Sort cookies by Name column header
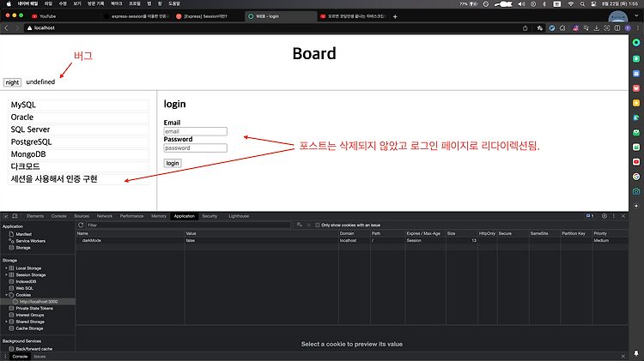Image resolution: width=644 pixels, height=361 pixels. 131,233
